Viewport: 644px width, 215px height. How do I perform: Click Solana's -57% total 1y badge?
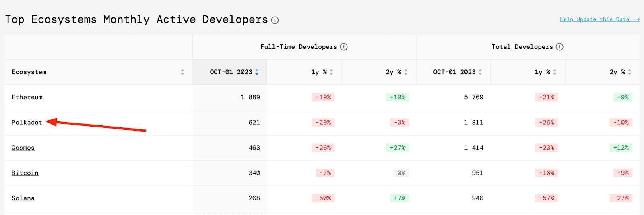pos(547,198)
